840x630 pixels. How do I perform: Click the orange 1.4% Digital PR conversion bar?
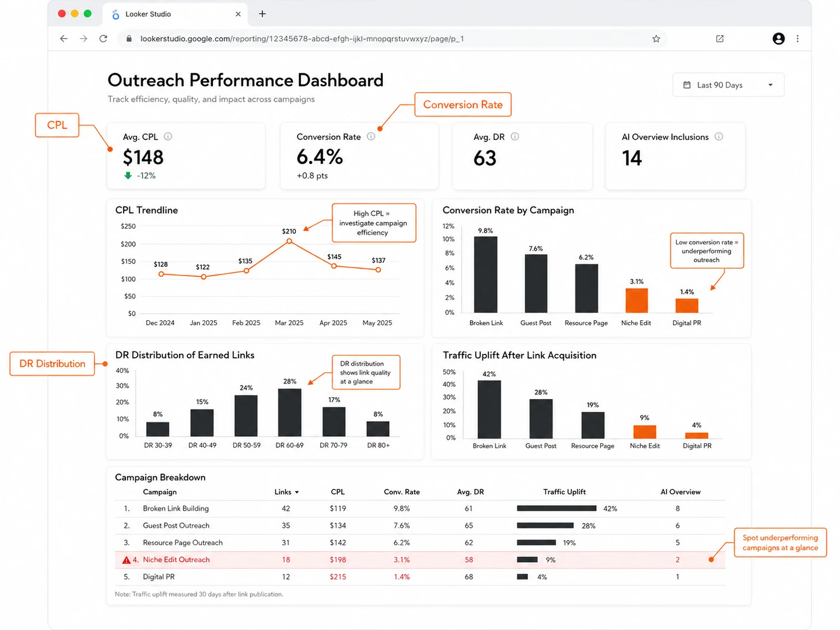pyautogui.click(x=687, y=306)
